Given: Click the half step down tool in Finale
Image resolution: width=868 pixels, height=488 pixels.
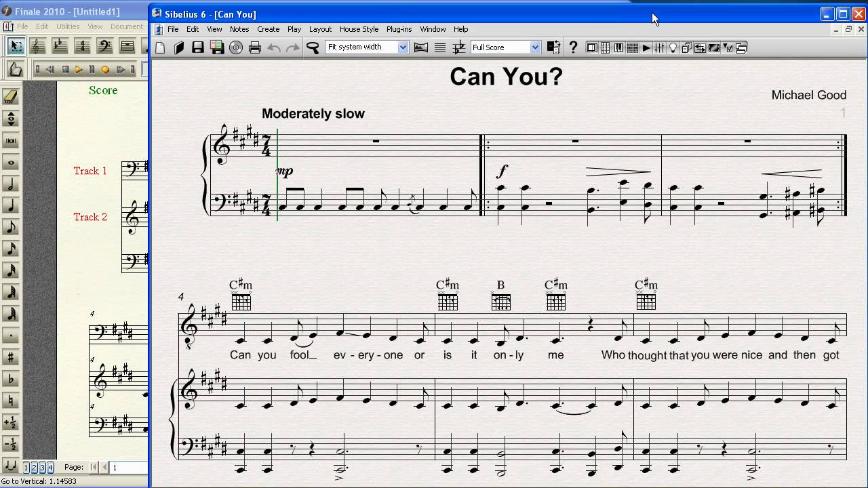Looking at the screenshot, I should pos(11,444).
